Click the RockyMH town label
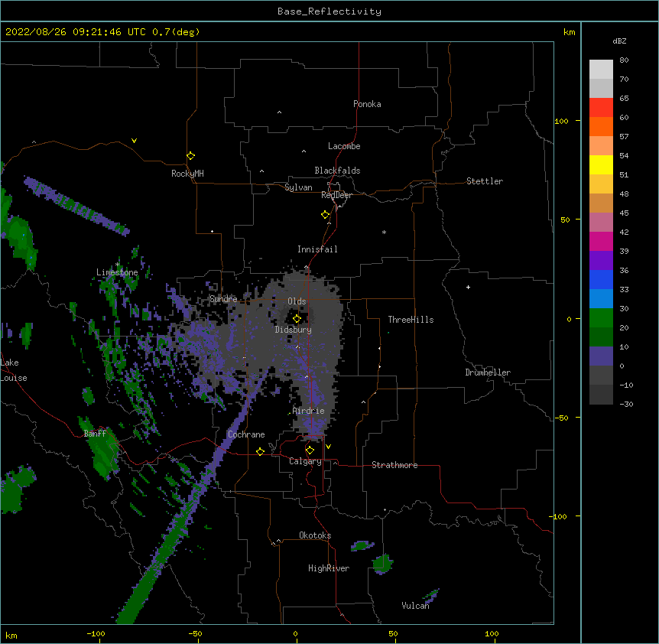The image size is (659, 644). point(187,174)
